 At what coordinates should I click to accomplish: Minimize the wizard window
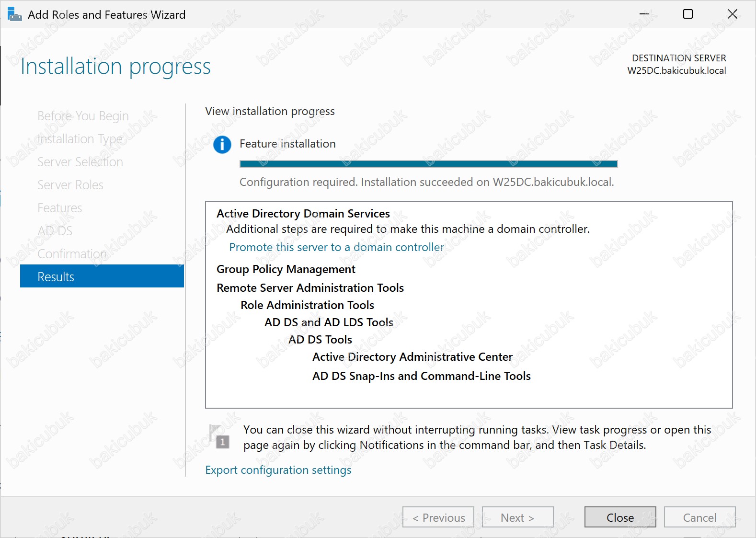(x=644, y=14)
